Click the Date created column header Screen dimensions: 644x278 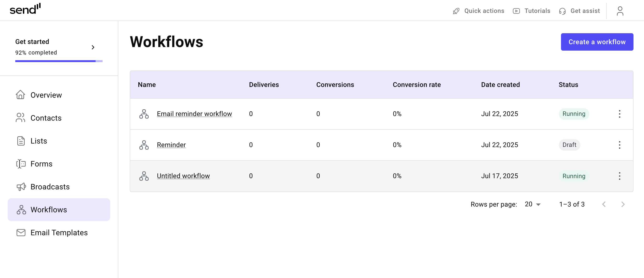[x=500, y=85]
